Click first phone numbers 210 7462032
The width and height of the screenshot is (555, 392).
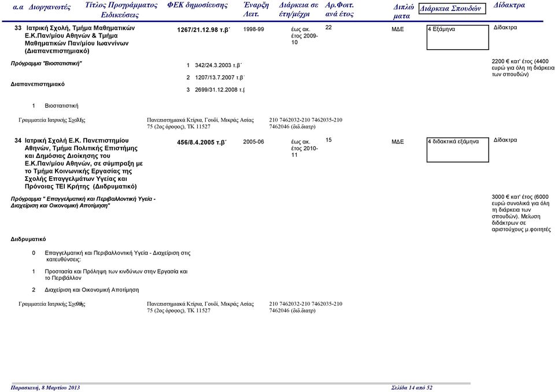pyautogui.click(x=305, y=123)
